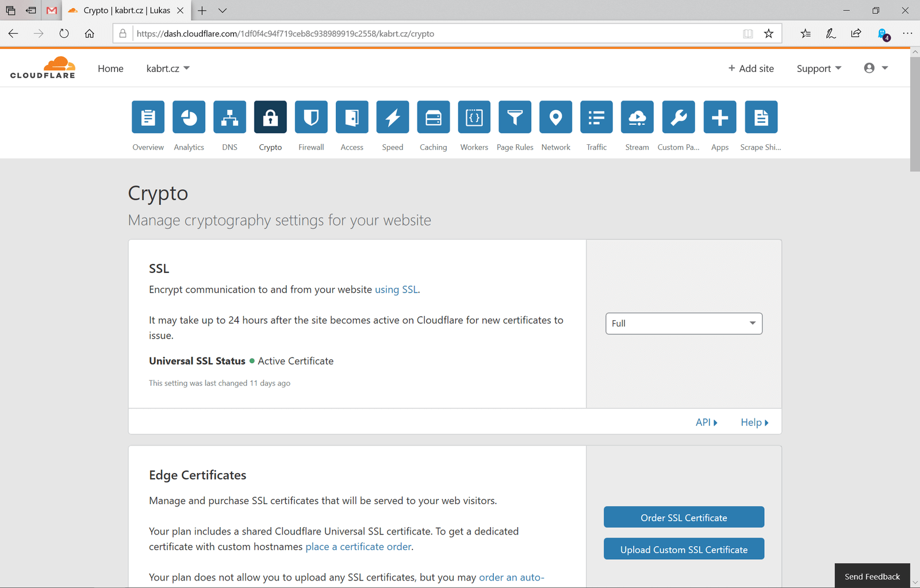Click the set tabs aside icon
Screen dimensions: 920x588
tap(31, 10)
